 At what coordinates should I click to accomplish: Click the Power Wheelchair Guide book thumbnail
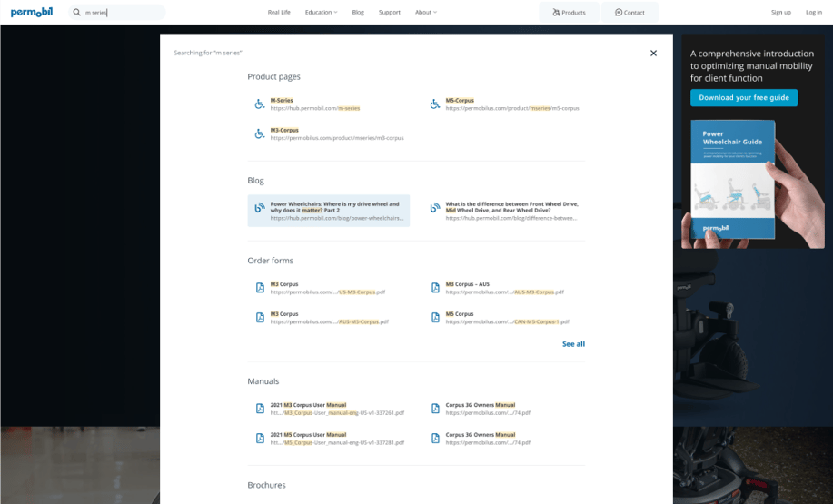point(732,180)
